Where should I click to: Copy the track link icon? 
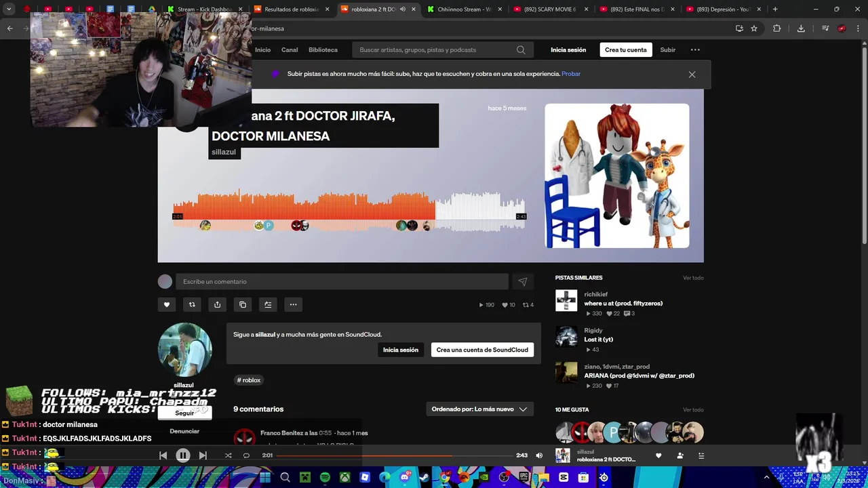pyautogui.click(x=243, y=305)
